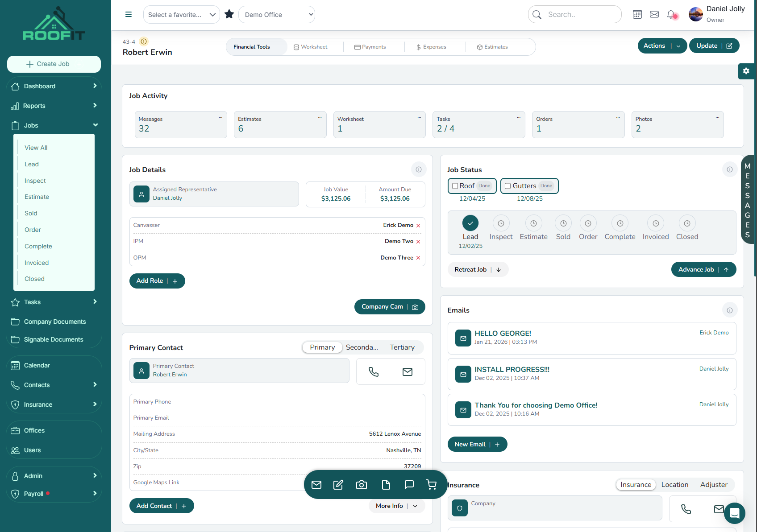
Task: Open chat bubble icon in floating toolbar
Action: (409, 485)
